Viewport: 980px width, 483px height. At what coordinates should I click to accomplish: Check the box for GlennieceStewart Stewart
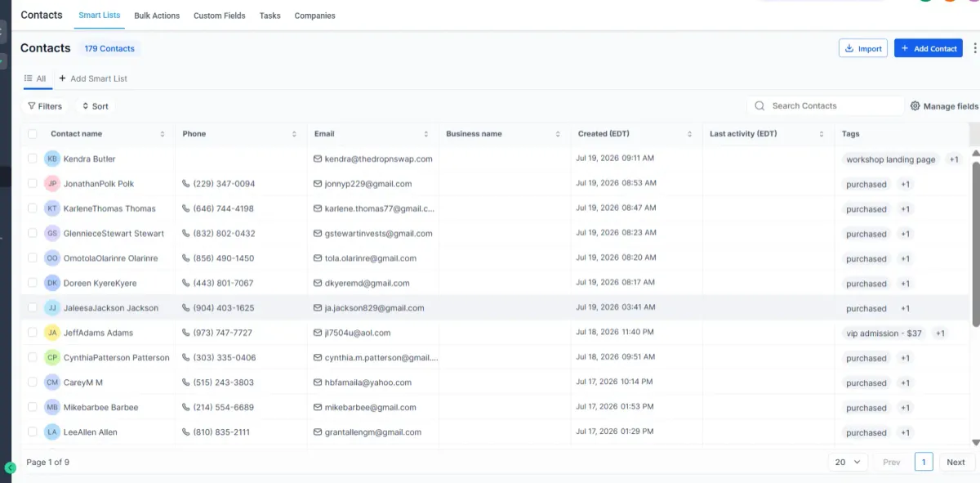(33, 233)
